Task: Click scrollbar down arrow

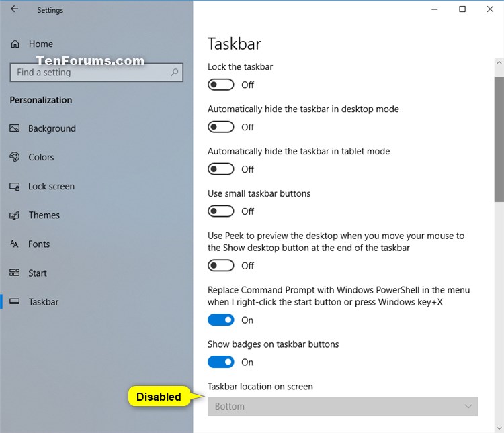Action: 499,428
